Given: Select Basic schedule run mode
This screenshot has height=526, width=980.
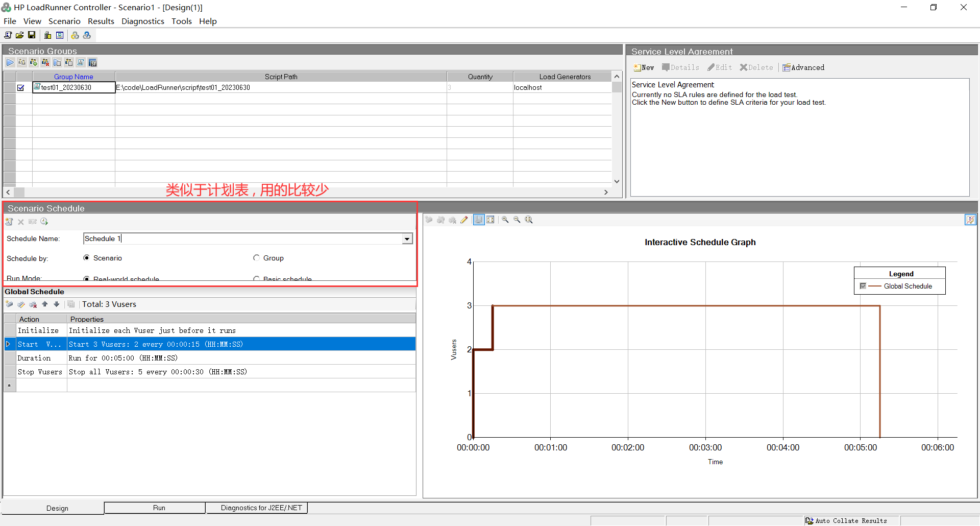Looking at the screenshot, I should [256, 278].
